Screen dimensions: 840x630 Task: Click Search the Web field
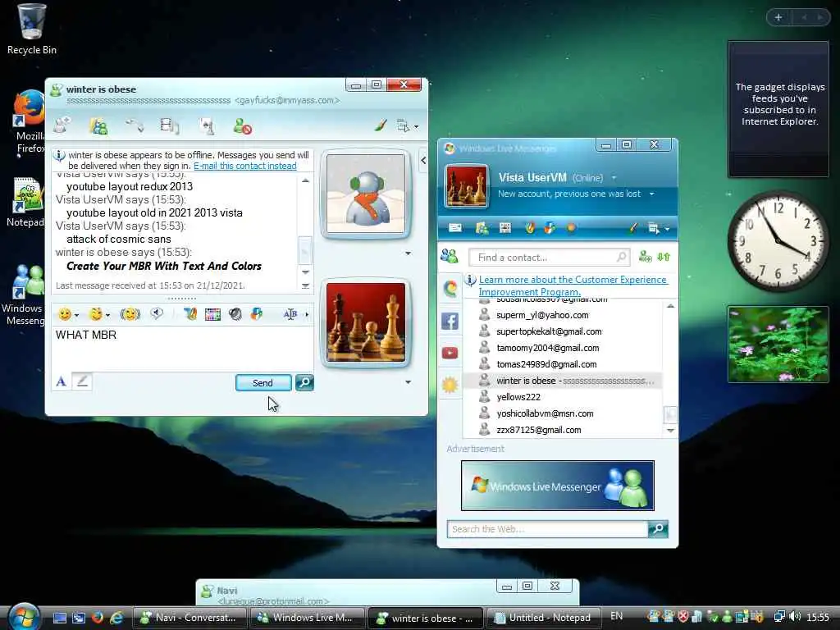tap(547, 529)
